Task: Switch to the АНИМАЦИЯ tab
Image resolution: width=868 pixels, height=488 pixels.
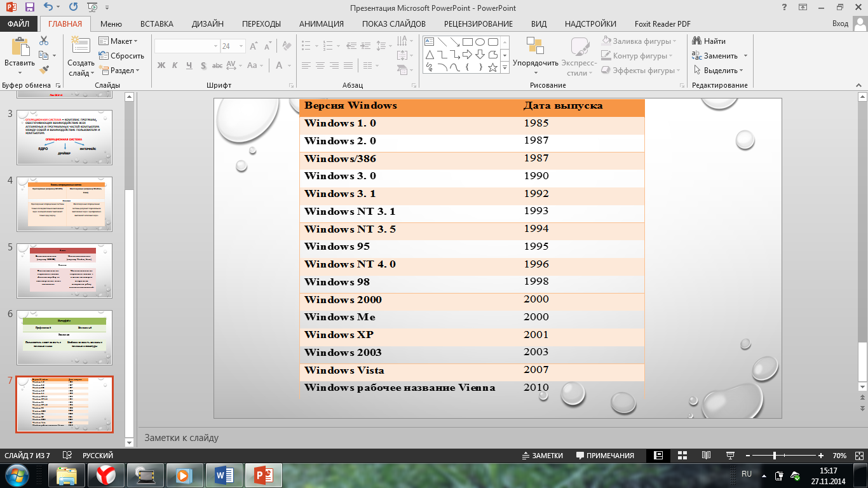Action: click(x=322, y=24)
